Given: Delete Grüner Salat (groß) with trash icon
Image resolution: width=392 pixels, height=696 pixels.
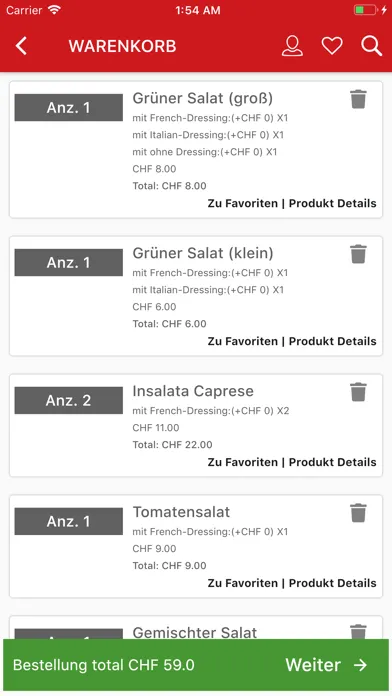Looking at the screenshot, I should coord(358,99).
